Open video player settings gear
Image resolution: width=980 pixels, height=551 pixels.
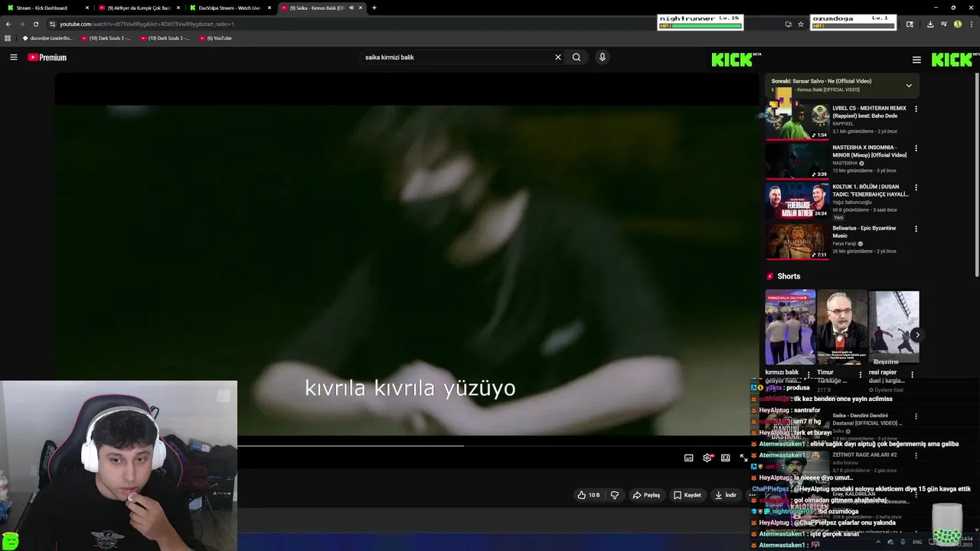coord(707,458)
